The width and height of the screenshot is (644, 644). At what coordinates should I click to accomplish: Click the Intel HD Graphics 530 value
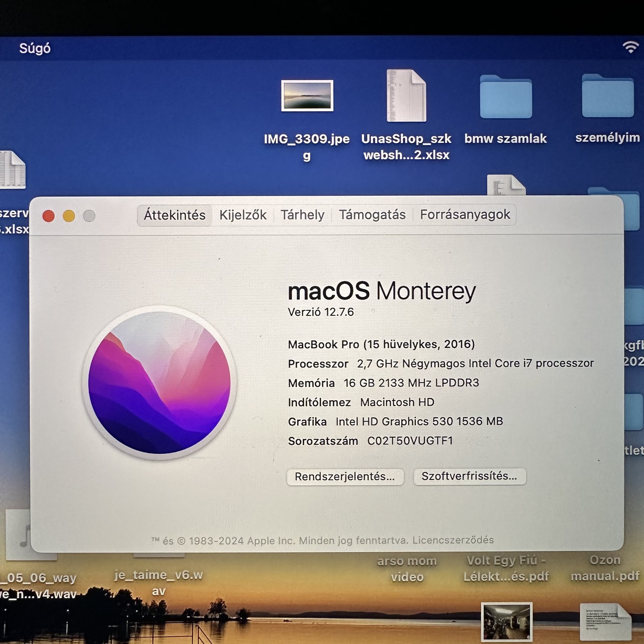click(419, 422)
